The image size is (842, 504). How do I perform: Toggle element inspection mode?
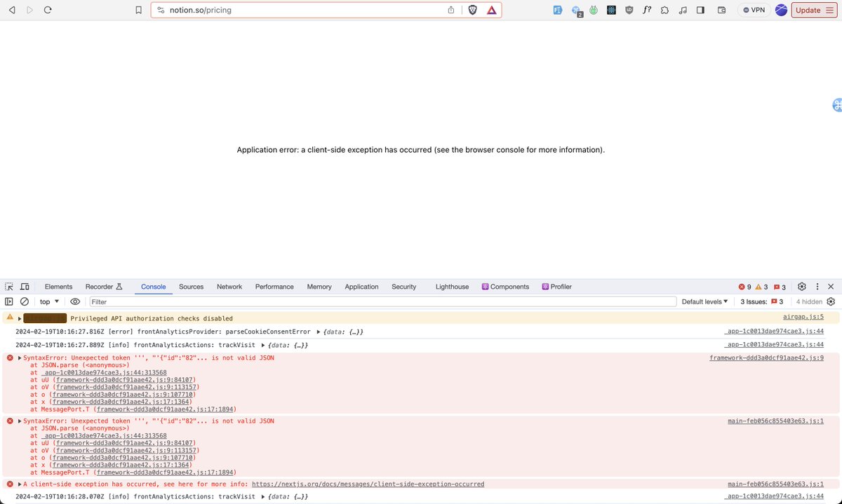tap(9, 286)
